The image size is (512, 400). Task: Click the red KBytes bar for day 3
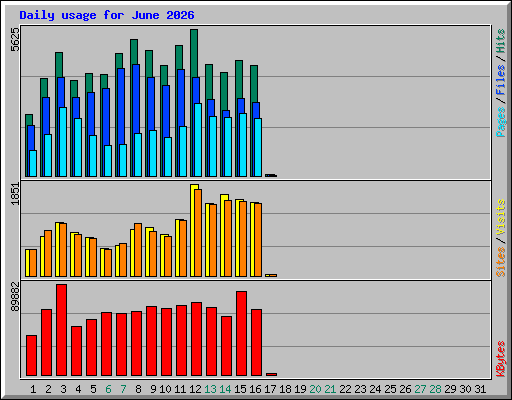click(x=61, y=330)
